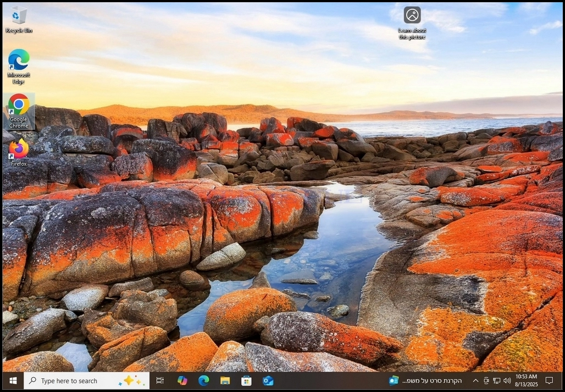Viewport: 565px width, 392px height.
Task: Select the Microsoft Edge desktop shortcut
Action: [x=19, y=67]
